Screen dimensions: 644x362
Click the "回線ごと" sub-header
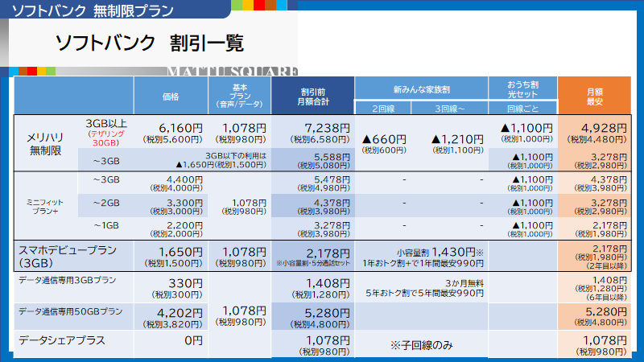[x=522, y=109]
